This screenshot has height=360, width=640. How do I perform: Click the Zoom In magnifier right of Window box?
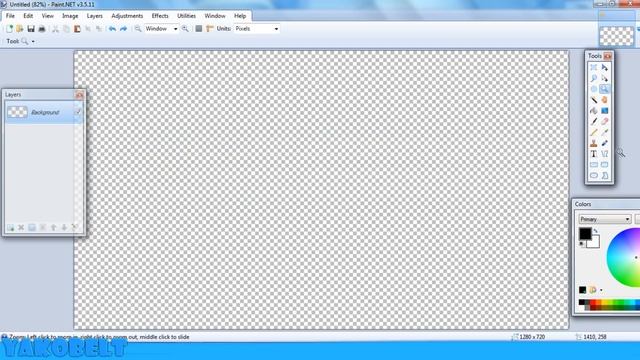pos(185,29)
